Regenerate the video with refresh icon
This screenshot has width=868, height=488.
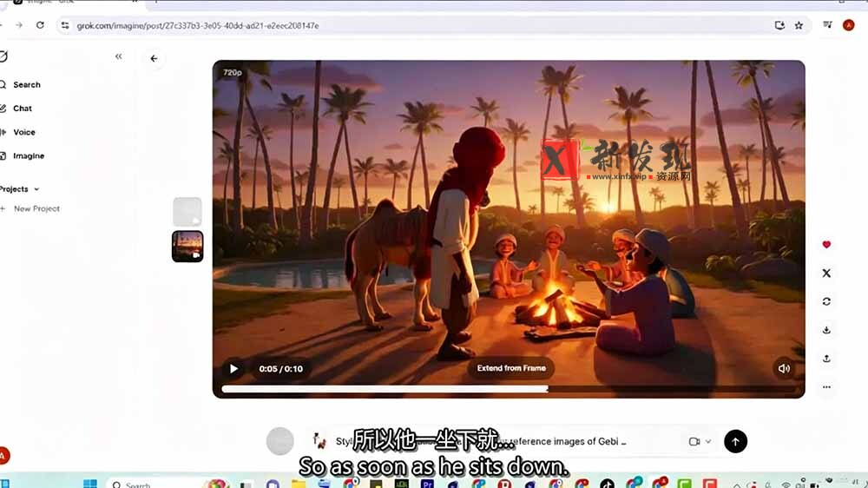pos(826,301)
